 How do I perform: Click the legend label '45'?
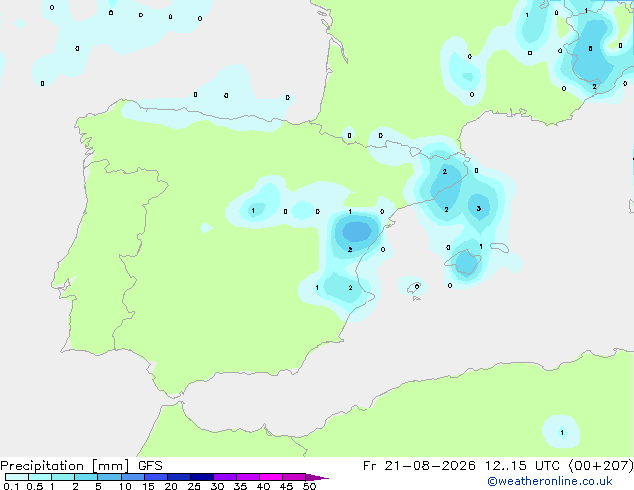click(x=286, y=486)
